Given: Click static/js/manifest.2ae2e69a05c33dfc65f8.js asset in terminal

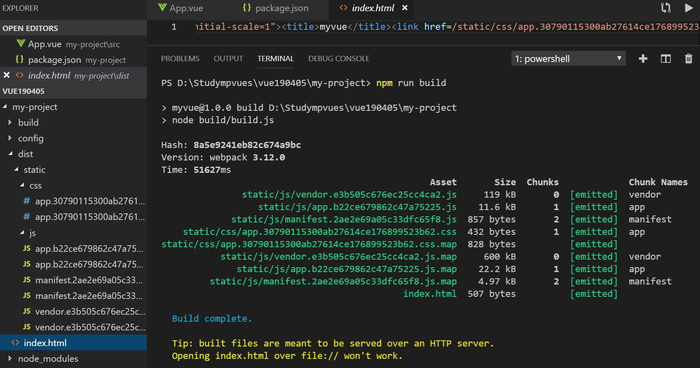Looking at the screenshot, I should coord(344,219).
